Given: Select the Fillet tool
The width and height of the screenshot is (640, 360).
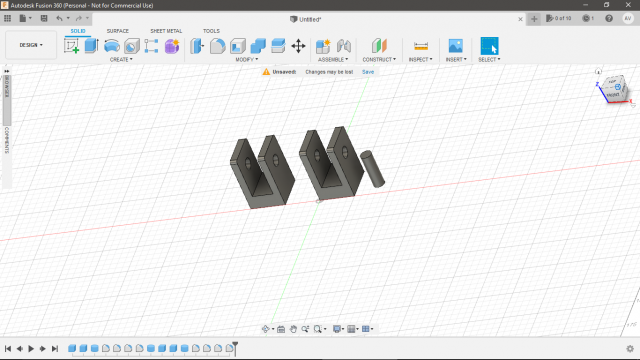Looking at the screenshot, I should [x=218, y=46].
